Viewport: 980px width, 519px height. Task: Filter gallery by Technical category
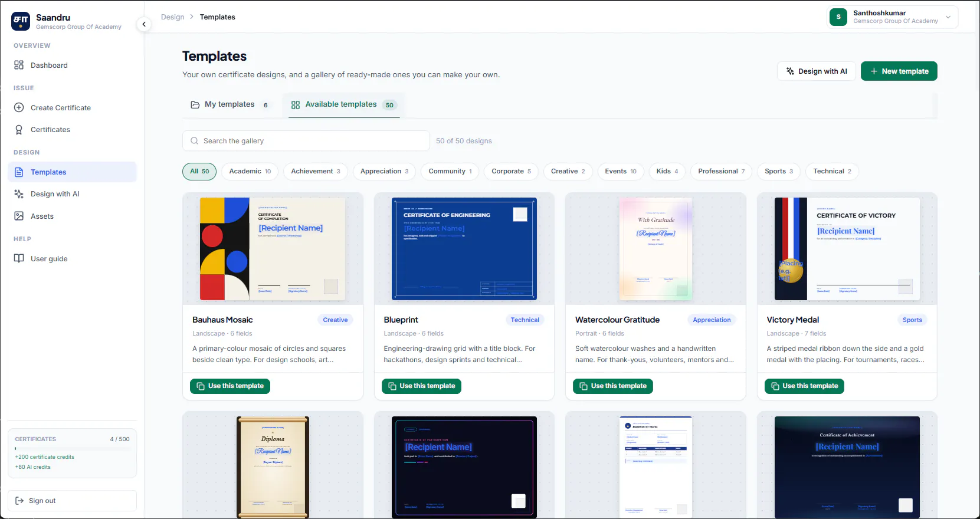pos(832,171)
